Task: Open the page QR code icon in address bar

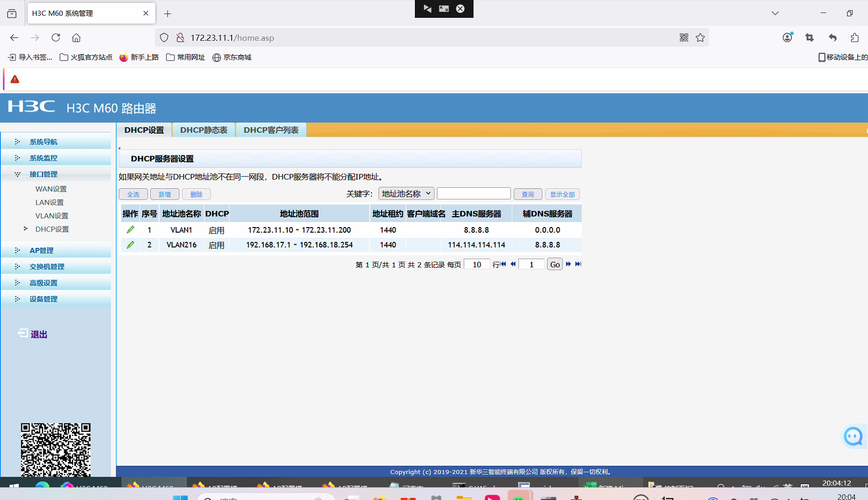Action: click(x=684, y=38)
